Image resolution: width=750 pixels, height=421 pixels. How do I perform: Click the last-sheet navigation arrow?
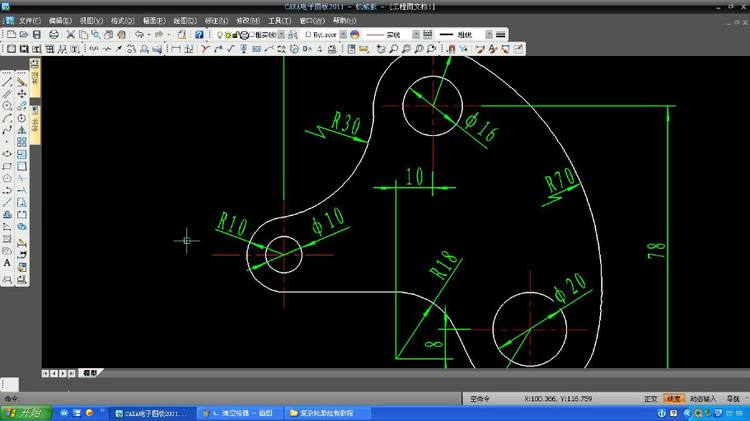(x=71, y=373)
